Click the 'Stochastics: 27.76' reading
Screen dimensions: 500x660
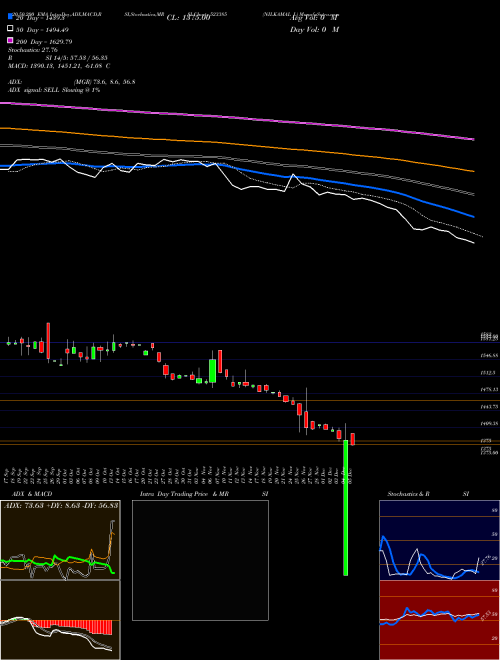[x=33, y=50]
